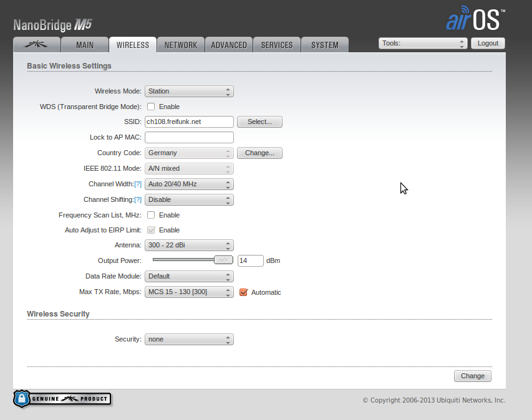
Task: Open the Wireless Mode dropdown
Action: pos(189,91)
